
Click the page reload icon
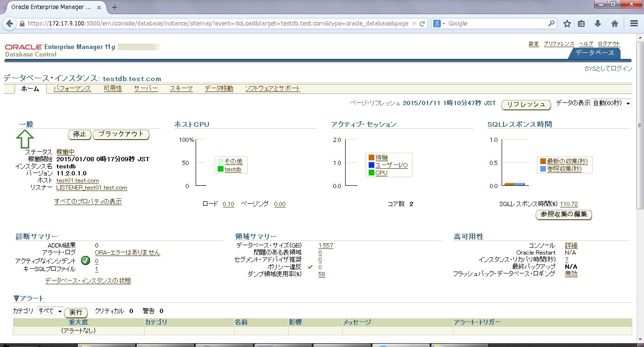[x=421, y=23]
